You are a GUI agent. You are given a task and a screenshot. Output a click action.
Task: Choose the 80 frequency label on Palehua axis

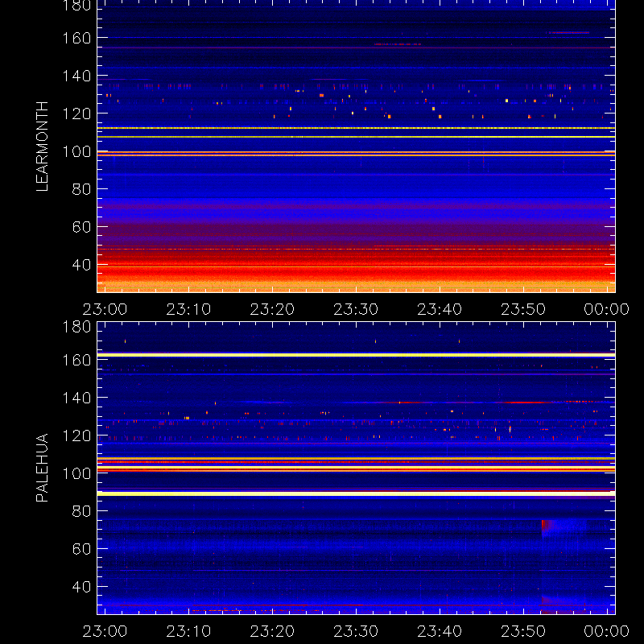tap(82, 511)
